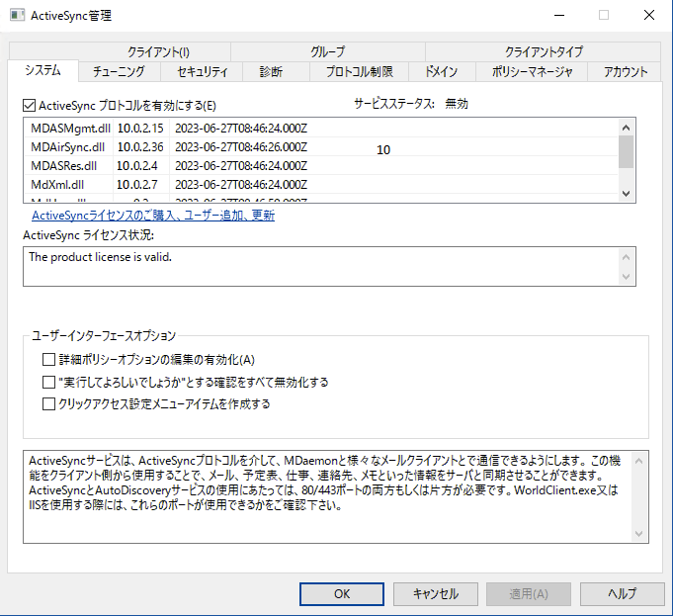Toggle ActiveSync プロトコルを有効にする checkbox
Viewport: 673px width, 616px height.
click(x=29, y=106)
